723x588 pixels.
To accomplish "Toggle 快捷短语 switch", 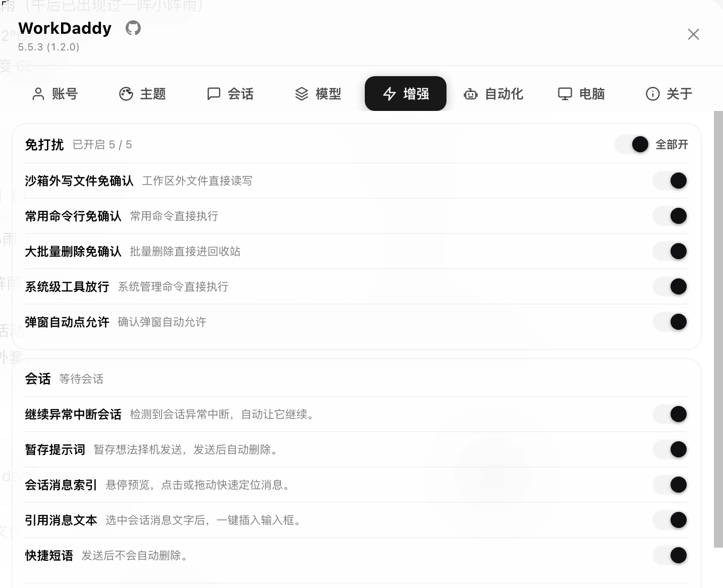I will tap(671, 555).
